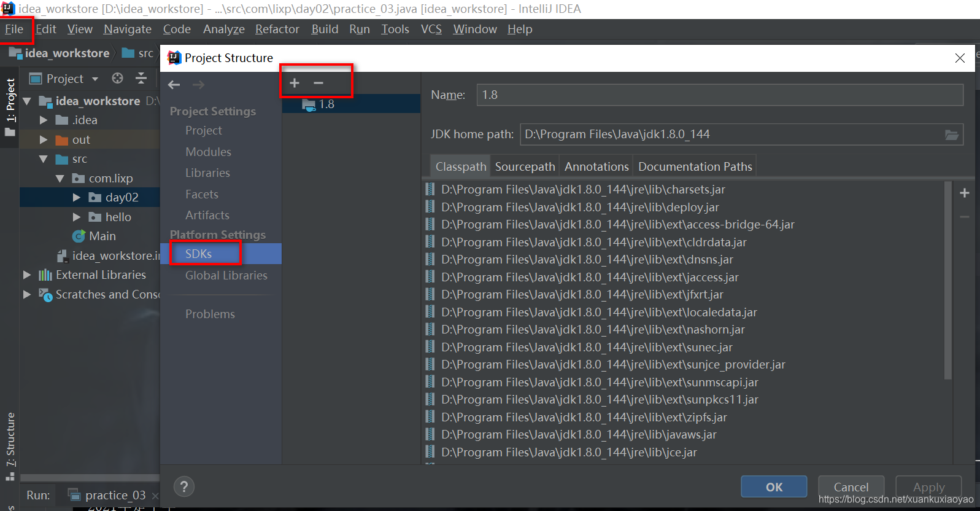Click the charsets.jar library icon
The height and width of the screenshot is (511, 980).
430,189
